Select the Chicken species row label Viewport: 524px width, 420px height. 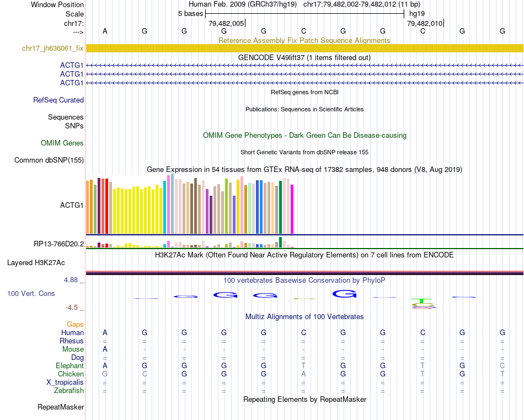[x=71, y=374]
